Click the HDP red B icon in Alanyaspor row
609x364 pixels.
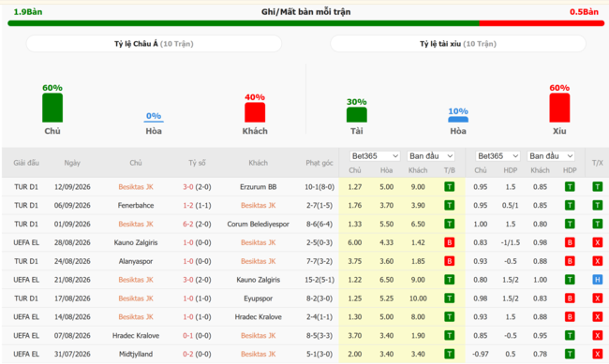tap(570, 261)
